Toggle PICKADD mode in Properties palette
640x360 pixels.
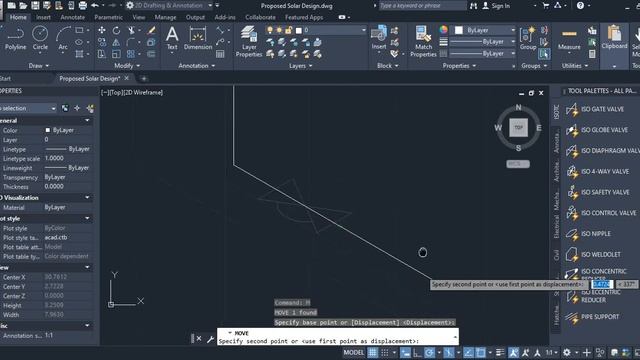(x=65, y=108)
